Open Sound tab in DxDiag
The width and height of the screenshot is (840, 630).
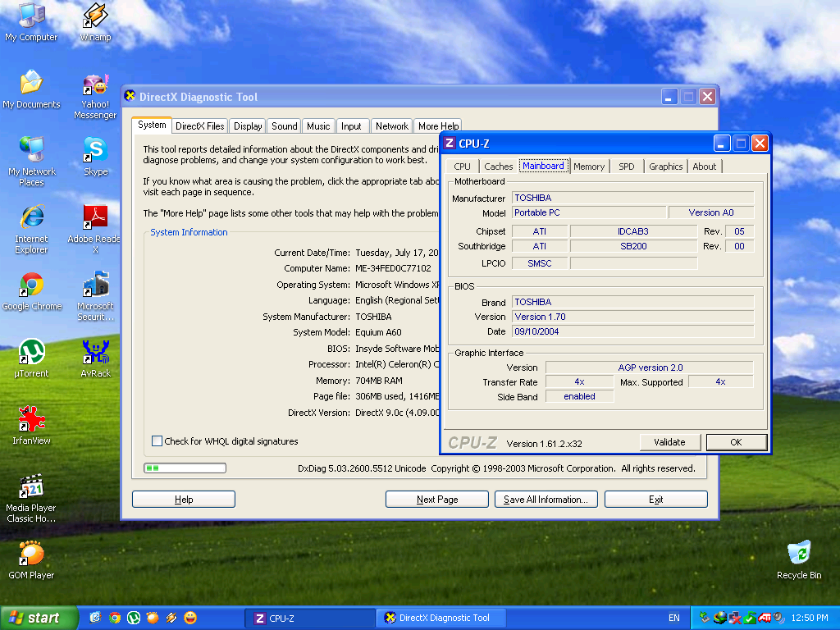pyautogui.click(x=284, y=126)
